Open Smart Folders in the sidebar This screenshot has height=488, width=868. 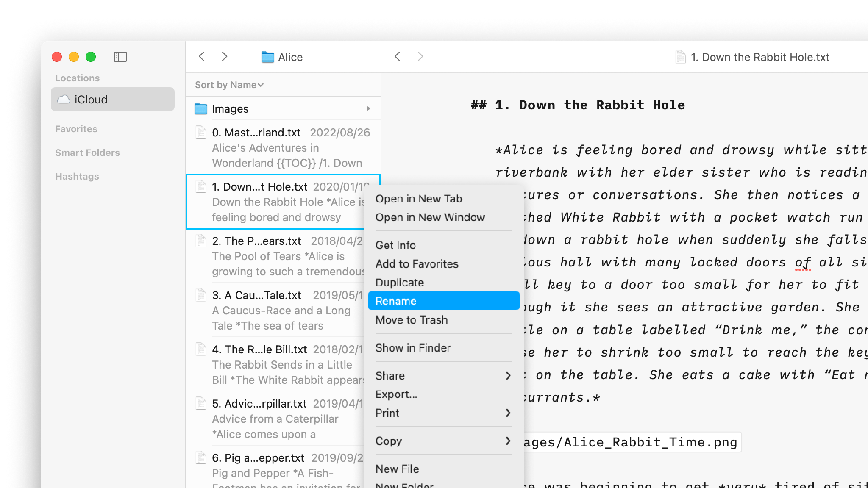point(87,152)
